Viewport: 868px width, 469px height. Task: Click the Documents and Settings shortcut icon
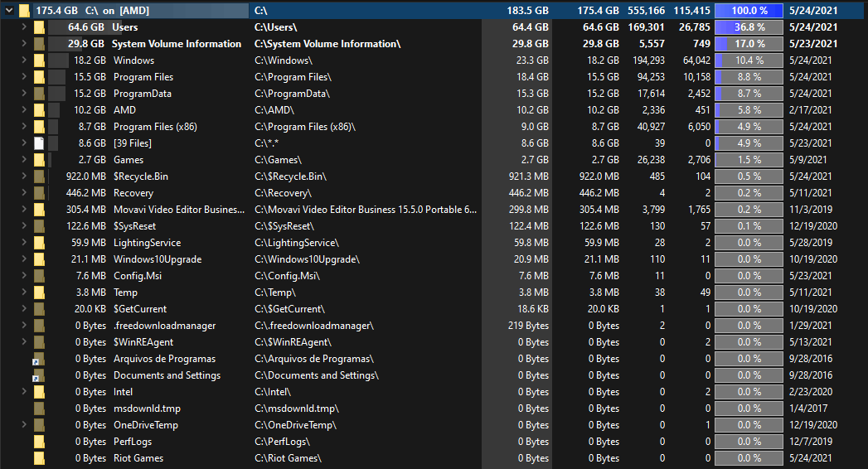pyautogui.click(x=39, y=375)
